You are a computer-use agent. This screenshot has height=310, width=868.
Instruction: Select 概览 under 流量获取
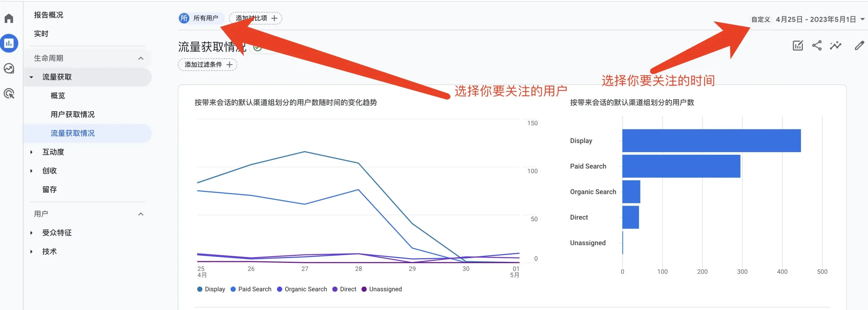(x=58, y=96)
